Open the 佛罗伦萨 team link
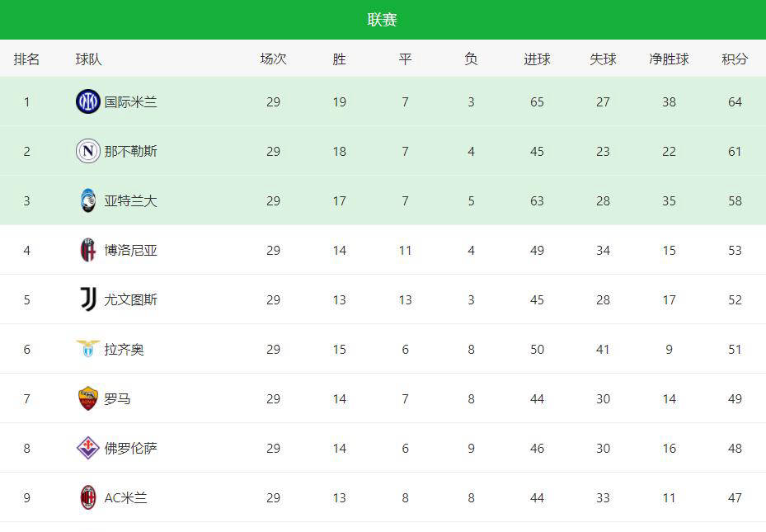The image size is (766, 532). (130, 449)
